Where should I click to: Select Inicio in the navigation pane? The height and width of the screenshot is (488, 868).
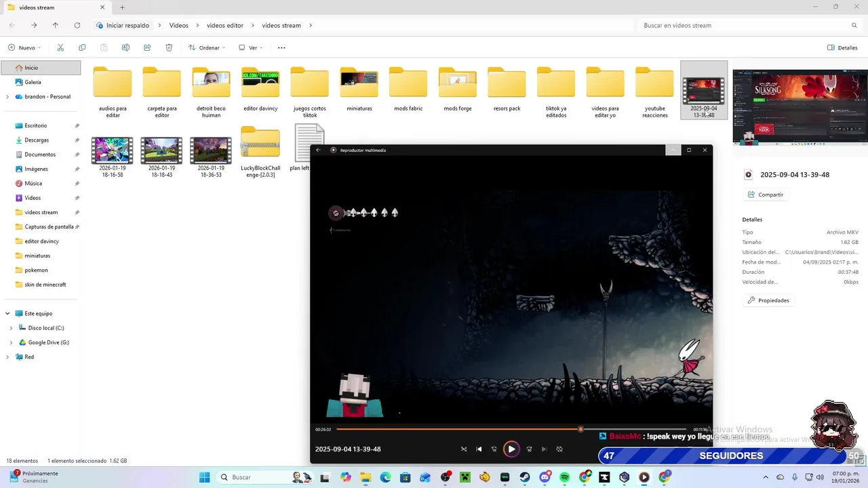click(x=41, y=68)
